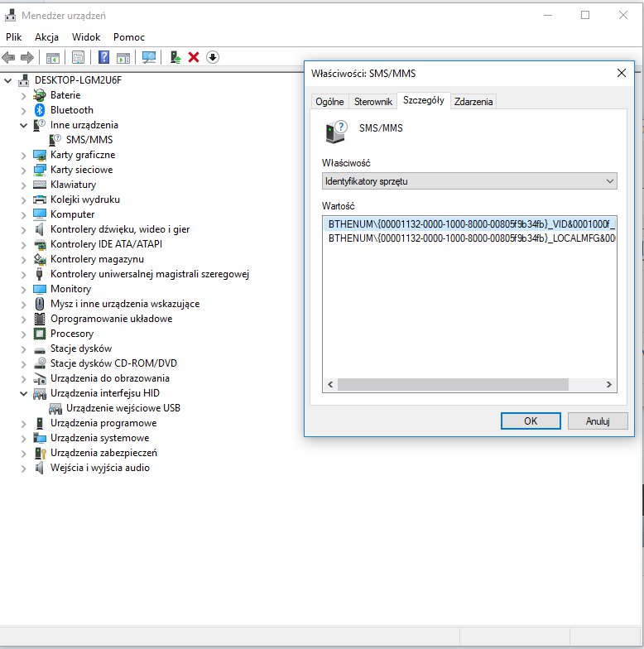Switch to the Sterownik tab
Screen dimensions: 644x649
[372, 102]
